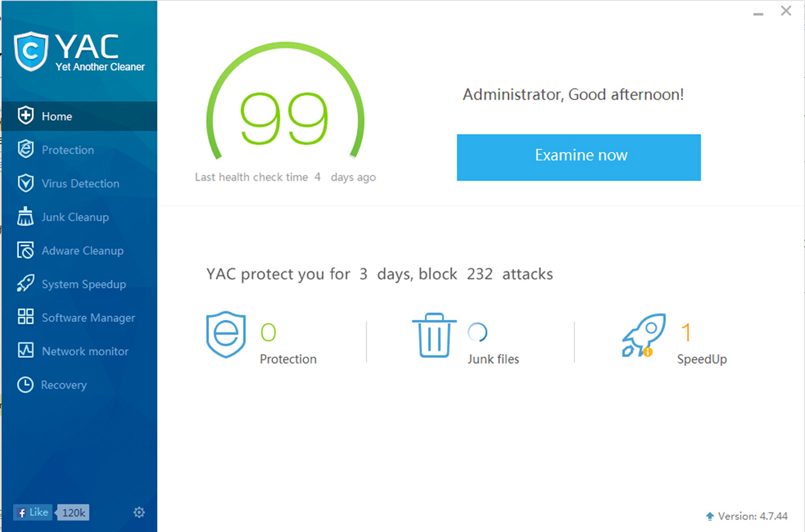Image resolution: width=805 pixels, height=532 pixels.
Task: Open System Speedup from the sidebar
Action: pos(83,284)
